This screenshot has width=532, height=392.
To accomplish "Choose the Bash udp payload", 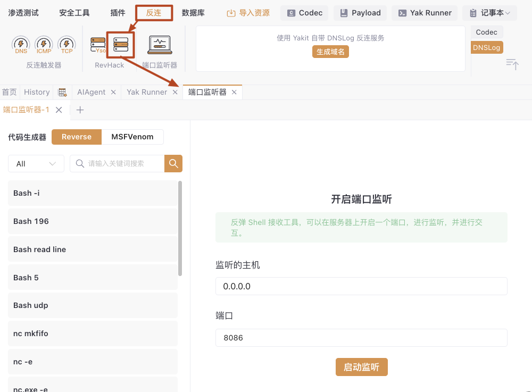I will tap(93, 305).
